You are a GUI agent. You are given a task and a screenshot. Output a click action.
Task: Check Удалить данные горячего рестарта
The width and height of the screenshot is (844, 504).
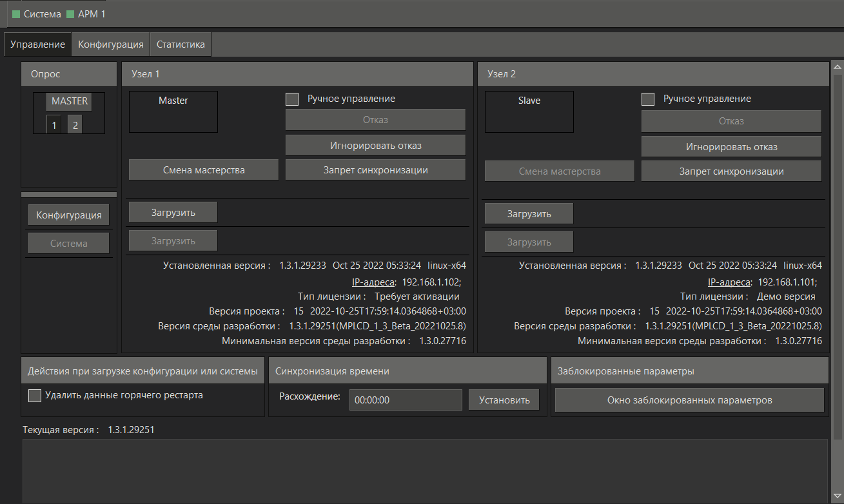click(x=35, y=396)
